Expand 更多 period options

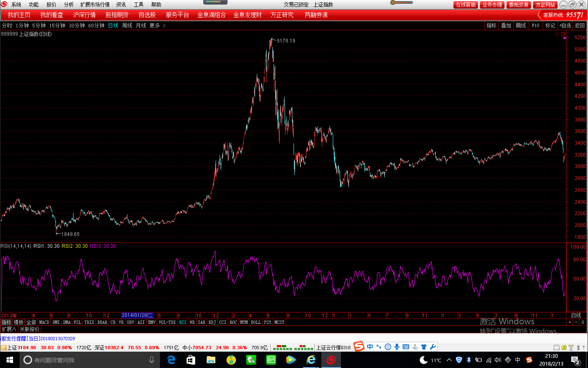157,25
